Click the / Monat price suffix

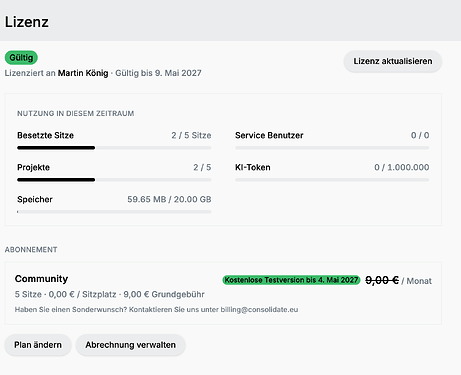pos(417,281)
